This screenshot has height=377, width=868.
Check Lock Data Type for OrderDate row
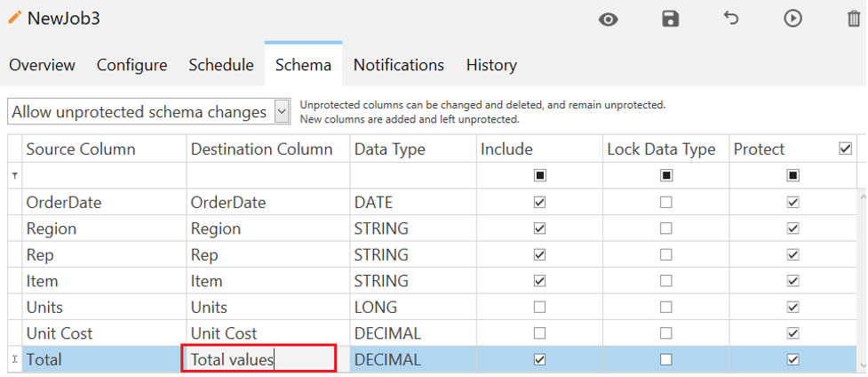point(666,203)
